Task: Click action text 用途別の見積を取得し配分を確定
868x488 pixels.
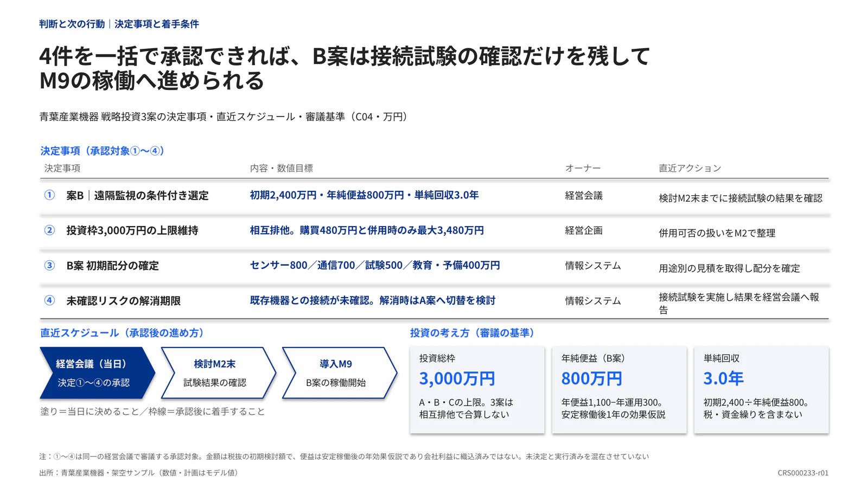Action: coord(729,268)
